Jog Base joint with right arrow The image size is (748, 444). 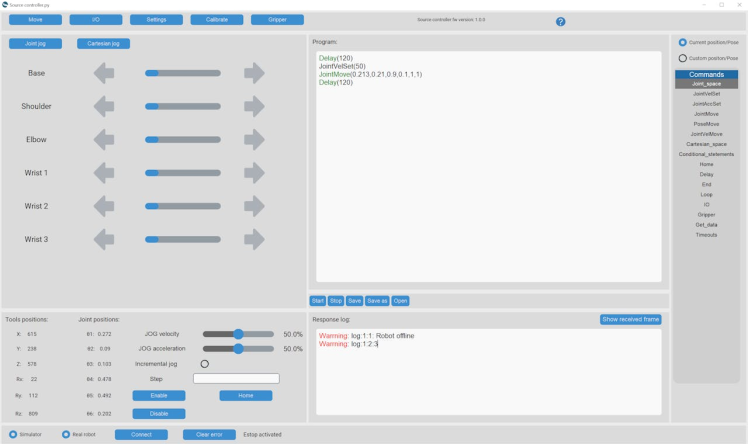(x=254, y=73)
